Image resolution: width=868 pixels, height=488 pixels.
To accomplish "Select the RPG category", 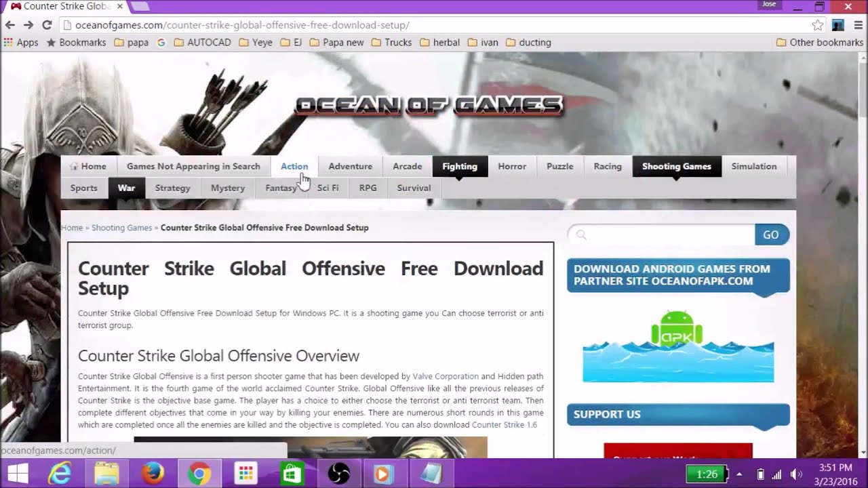I will tap(368, 188).
